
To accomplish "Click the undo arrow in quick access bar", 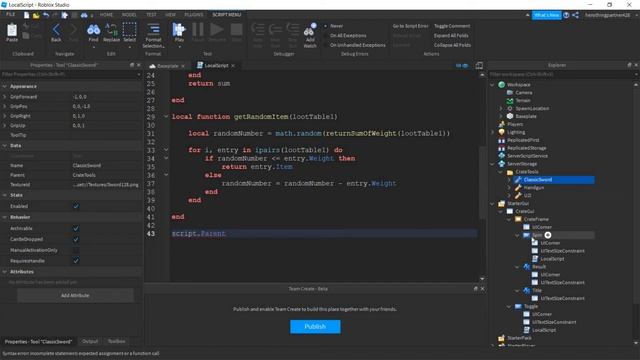I will coord(46,15).
